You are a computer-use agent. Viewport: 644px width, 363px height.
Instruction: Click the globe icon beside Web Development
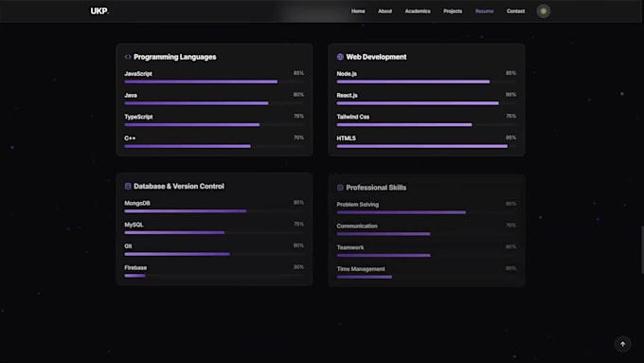tap(340, 57)
